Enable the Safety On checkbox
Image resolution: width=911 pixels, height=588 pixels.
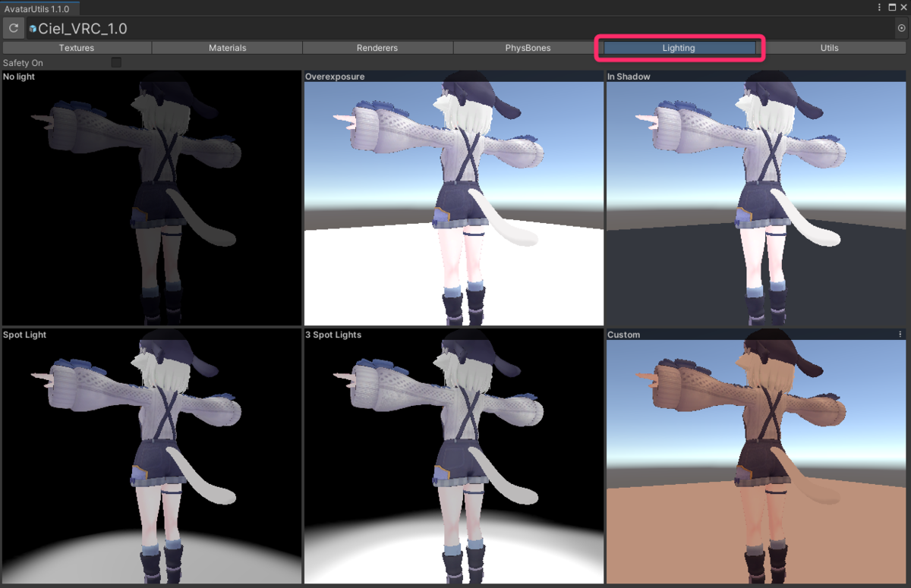(x=115, y=62)
